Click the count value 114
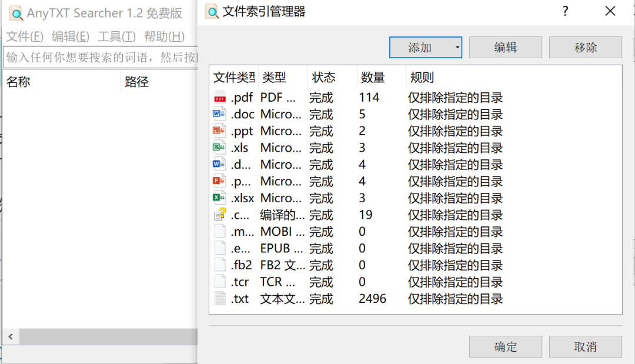 point(369,98)
